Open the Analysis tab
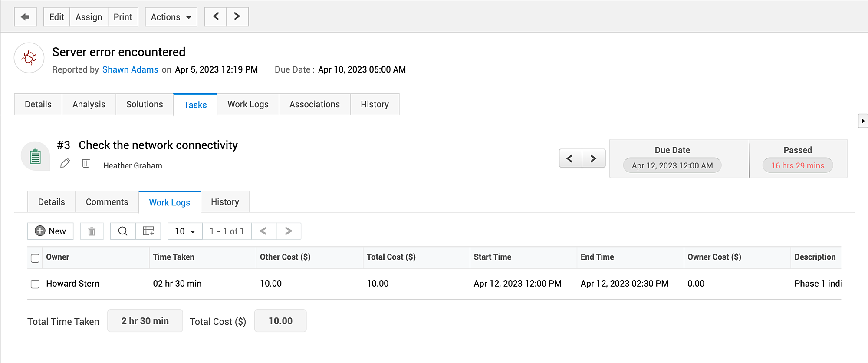This screenshot has height=363, width=868. click(x=89, y=104)
